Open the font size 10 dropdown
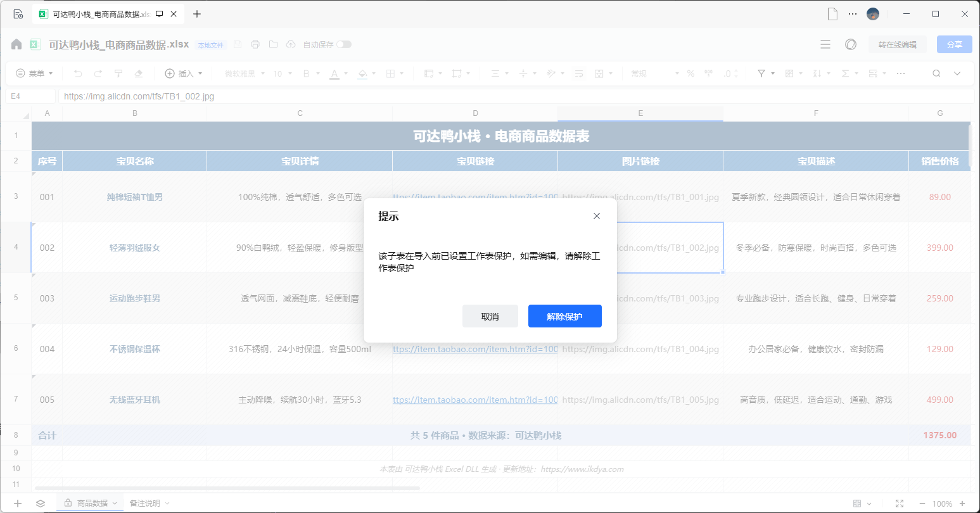Viewport: 980px width, 513px height. [x=283, y=73]
